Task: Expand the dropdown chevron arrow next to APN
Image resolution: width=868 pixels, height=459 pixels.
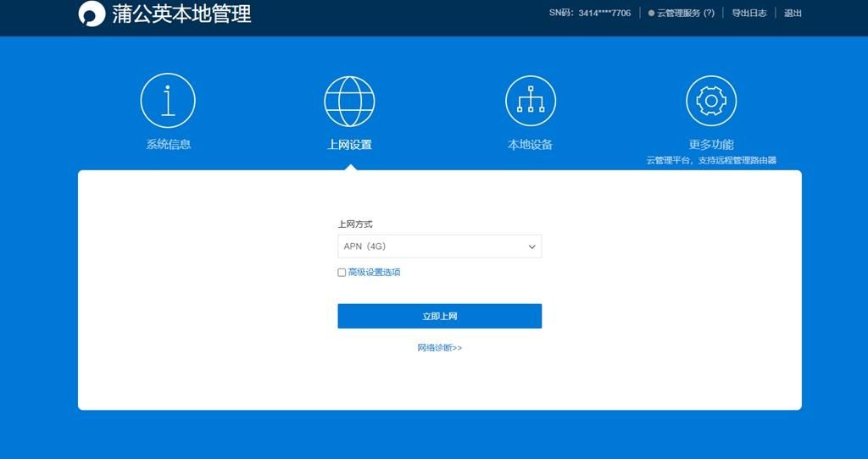Action: pyautogui.click(x=532, y=247)
